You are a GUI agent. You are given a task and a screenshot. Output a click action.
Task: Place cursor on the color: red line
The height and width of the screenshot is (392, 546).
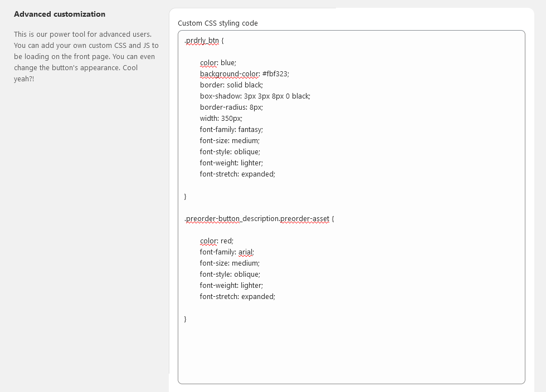[217, 241]
